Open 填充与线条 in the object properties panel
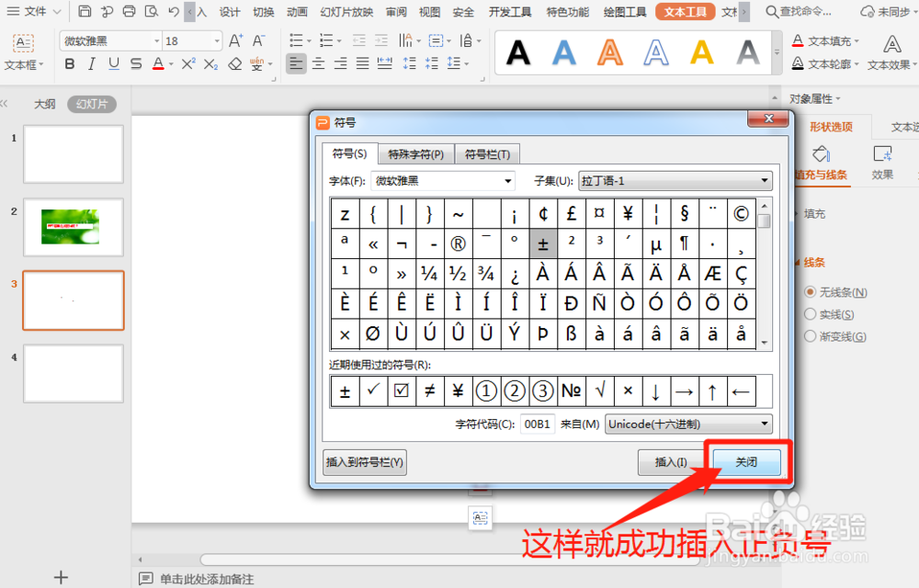The width and height of the screenshot is (919, 588). coord(823,174)
